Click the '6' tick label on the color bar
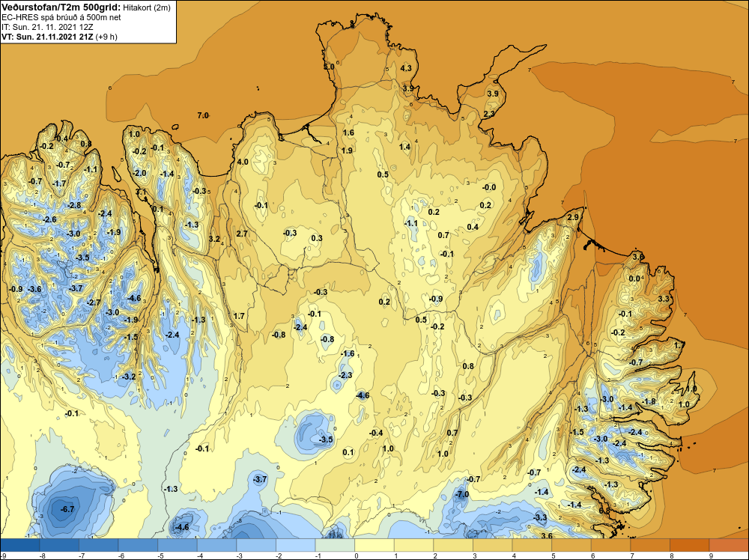749x560 pixels. click(x=592, y=556)
